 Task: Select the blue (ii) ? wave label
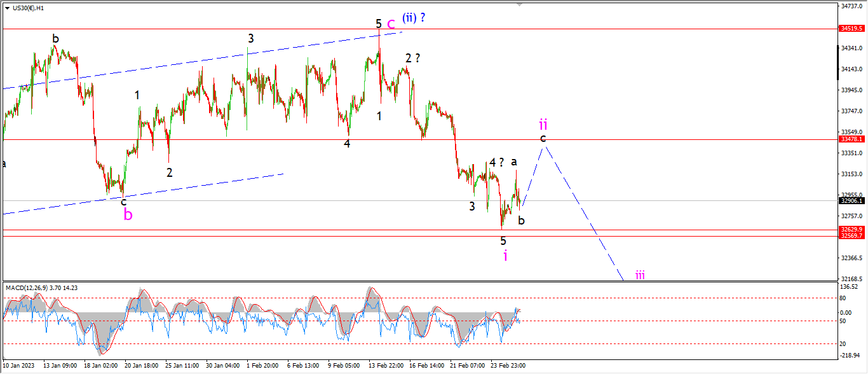(x=412, y=18)
